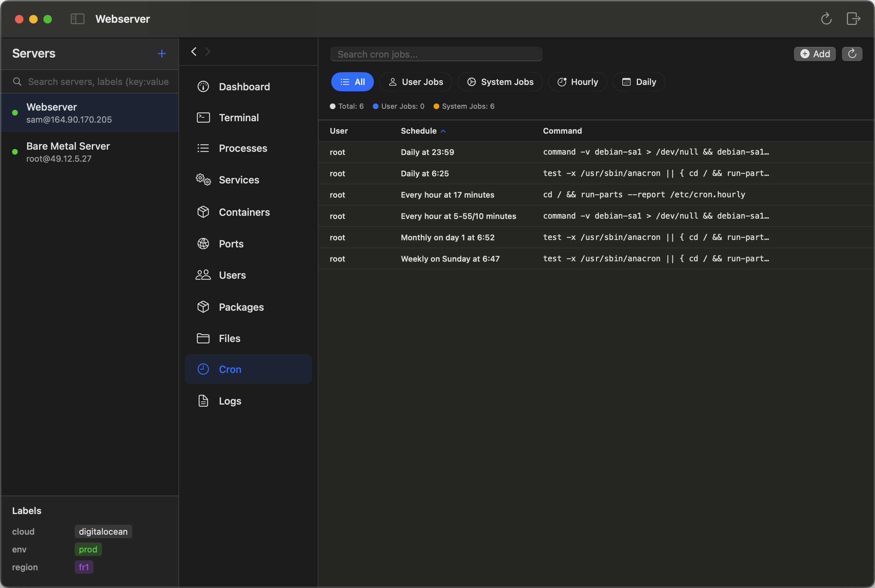Image resolution: width=875 pixels, height=588 pixels.
Task: Open the Terminal section
Action: point(248,118)
